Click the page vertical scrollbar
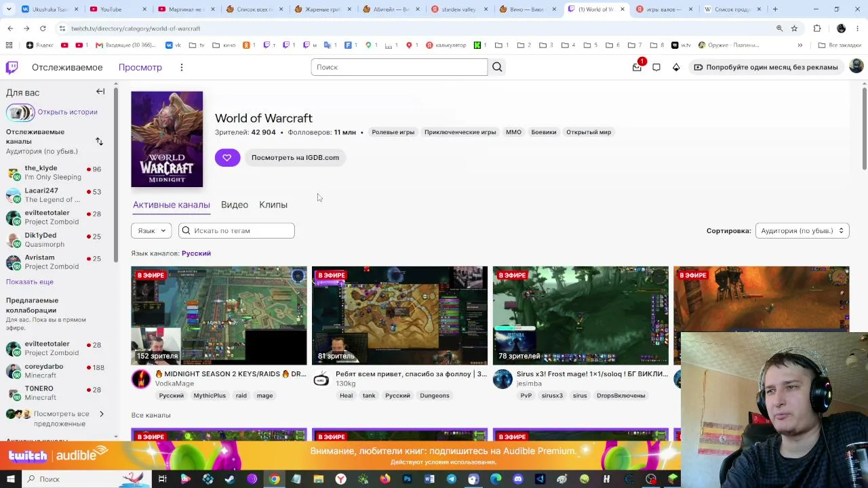 [863, 129]
